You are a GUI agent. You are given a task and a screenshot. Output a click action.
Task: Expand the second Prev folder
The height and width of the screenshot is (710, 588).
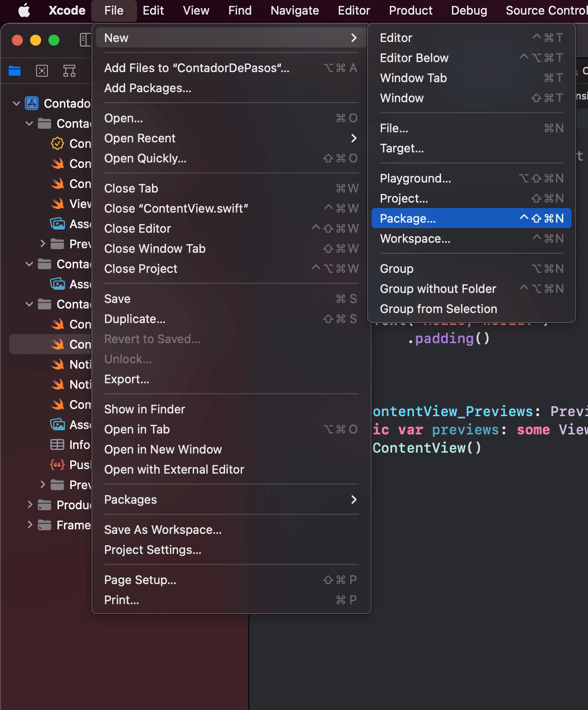click(42, 485)
